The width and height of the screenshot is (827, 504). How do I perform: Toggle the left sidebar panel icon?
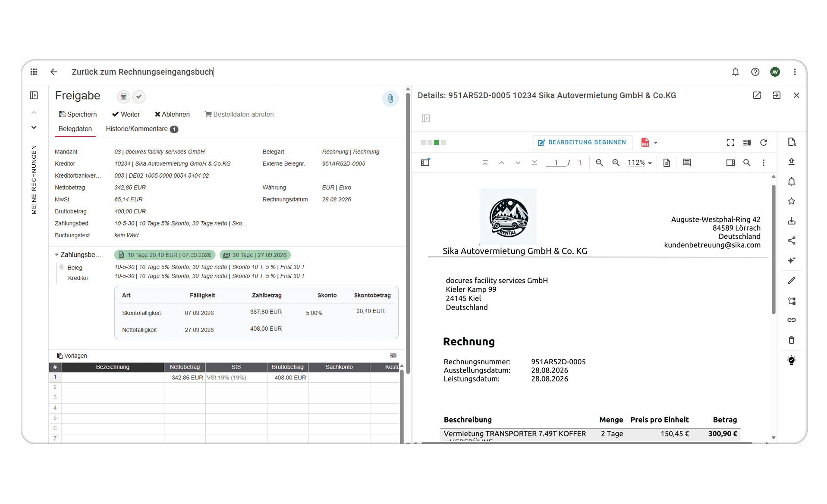[x=34, y=95]
